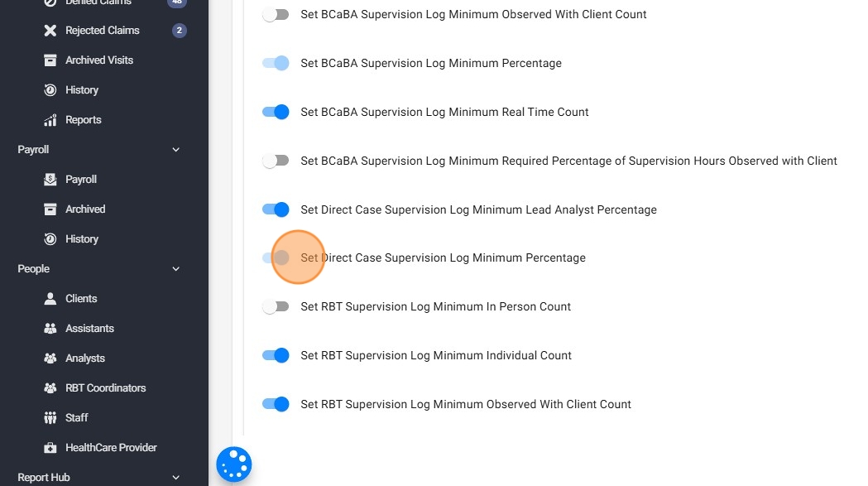This screenshot has height=486, width=868.
Task: Collapse the Payroll section chevron
Action: [x=175, y=150]
